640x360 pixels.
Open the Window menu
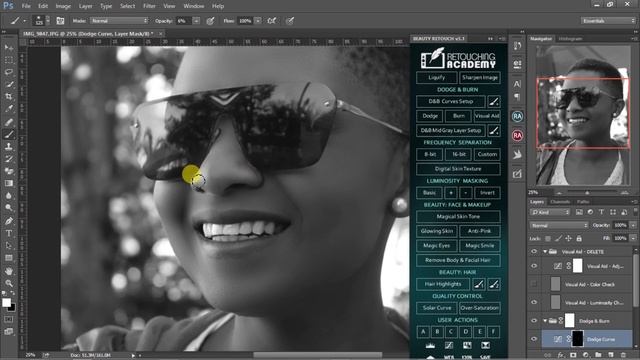pos(193,6)
